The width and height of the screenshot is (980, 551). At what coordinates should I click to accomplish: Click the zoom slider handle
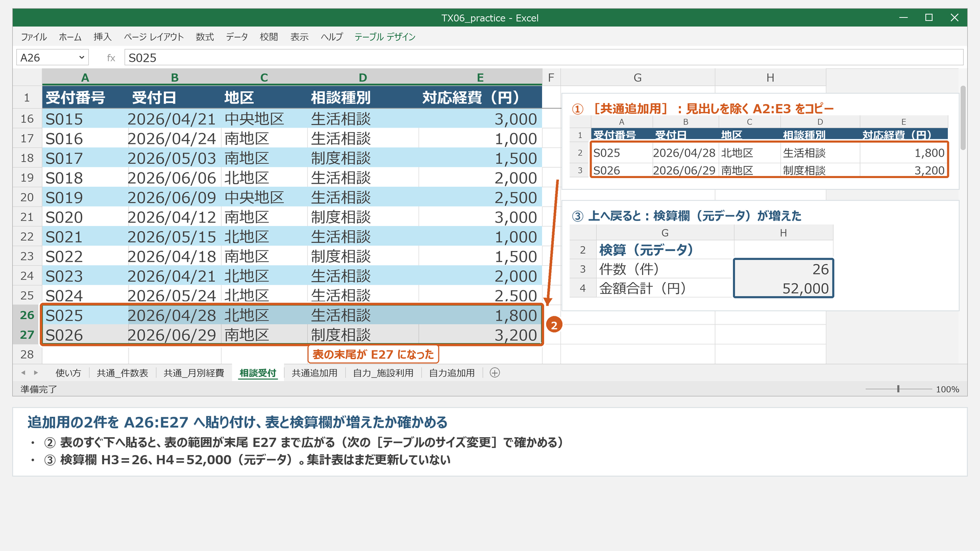[898, 389]
